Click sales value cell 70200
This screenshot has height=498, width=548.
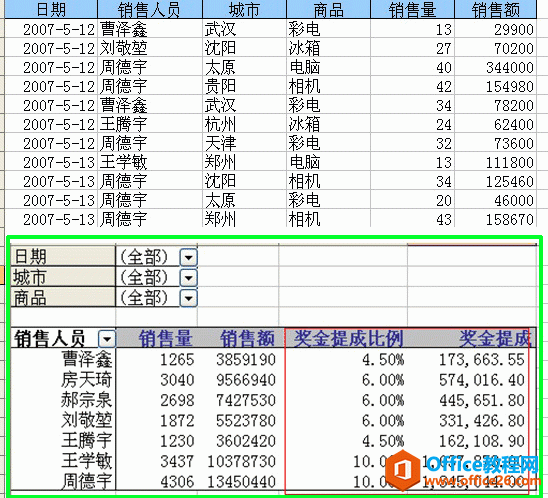(514, 48)
